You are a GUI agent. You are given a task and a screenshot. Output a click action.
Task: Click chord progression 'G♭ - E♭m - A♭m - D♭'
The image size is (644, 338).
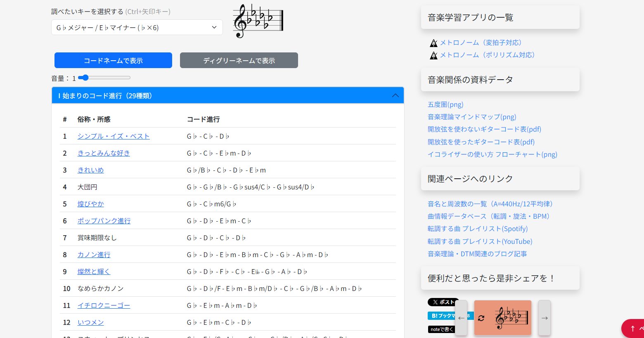point(222,305)
